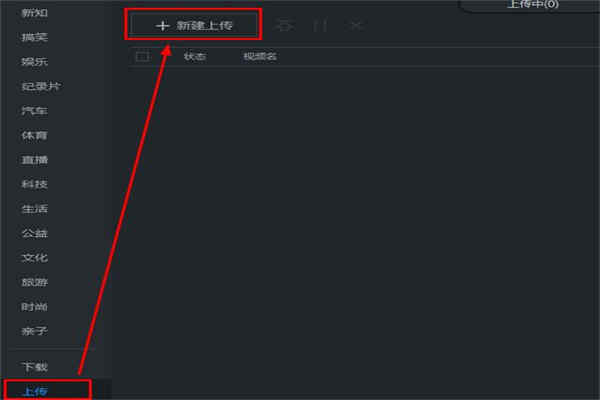The width and height of the screenshot is (600, 400).
Task: Select the 亲子 channel
Action: (35, 331)
